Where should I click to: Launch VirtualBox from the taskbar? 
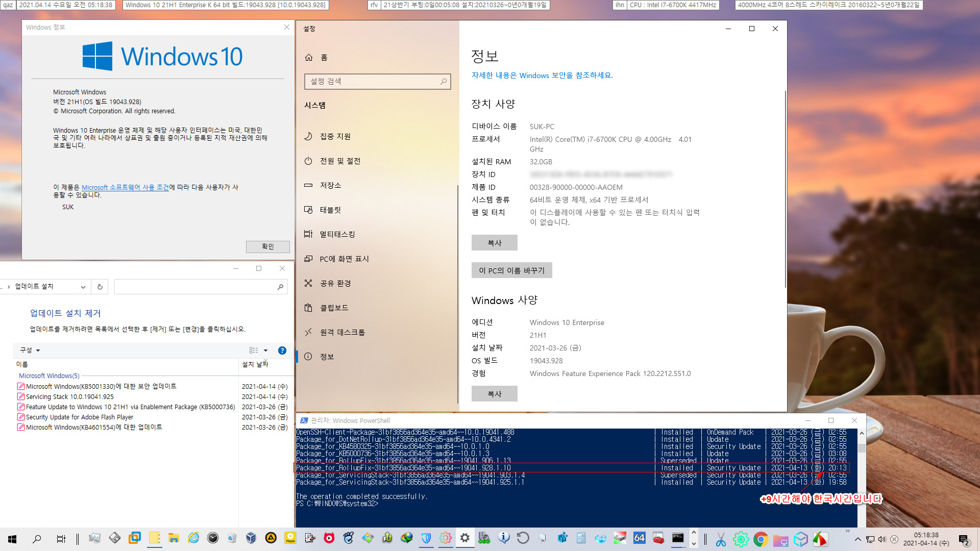[x=251, y=538]
